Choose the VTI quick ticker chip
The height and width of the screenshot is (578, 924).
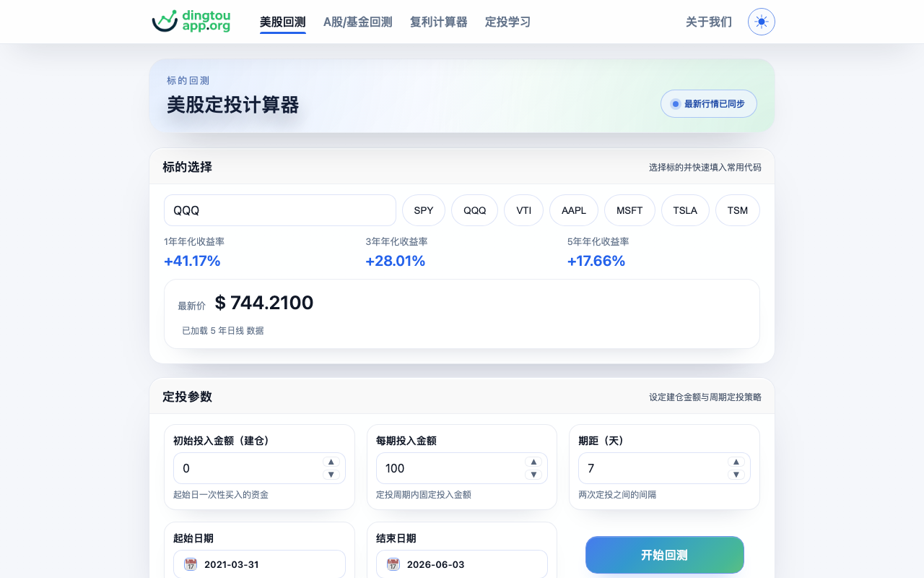(524, 210)
